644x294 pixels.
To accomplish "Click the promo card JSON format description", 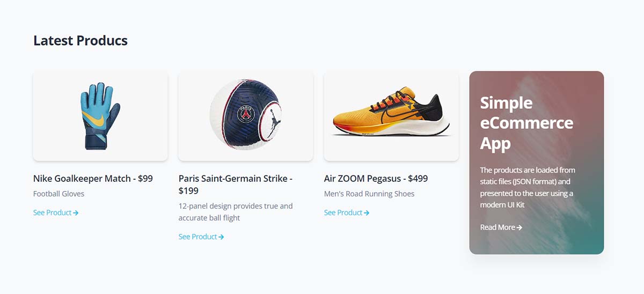I will click(528, 187).
